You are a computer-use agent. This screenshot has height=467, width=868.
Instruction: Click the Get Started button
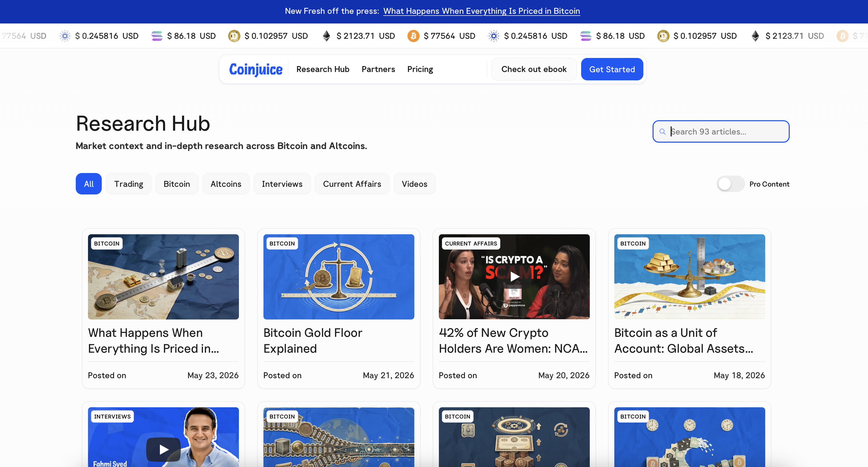(x=612, y=69)
